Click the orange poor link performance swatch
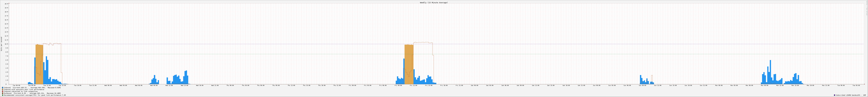The image size is (868, 97). 3,90
